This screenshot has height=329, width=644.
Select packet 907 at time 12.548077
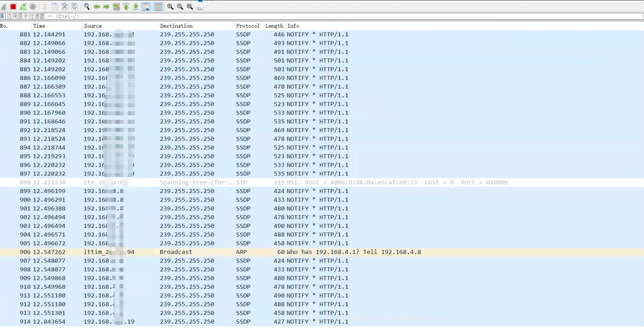point(322,261)
